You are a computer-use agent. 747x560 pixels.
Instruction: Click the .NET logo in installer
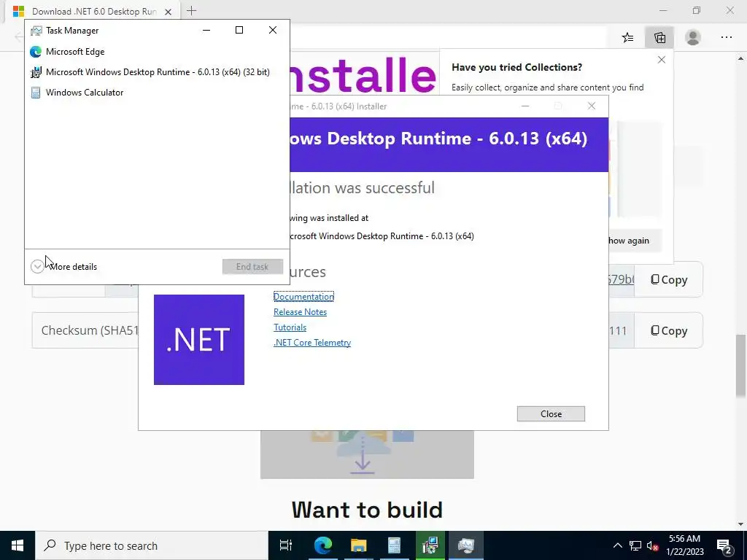coord(199,340)
